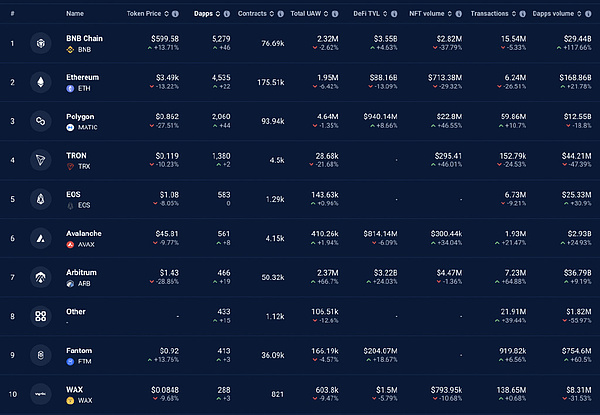Click the Fantom chain logo

40,355
